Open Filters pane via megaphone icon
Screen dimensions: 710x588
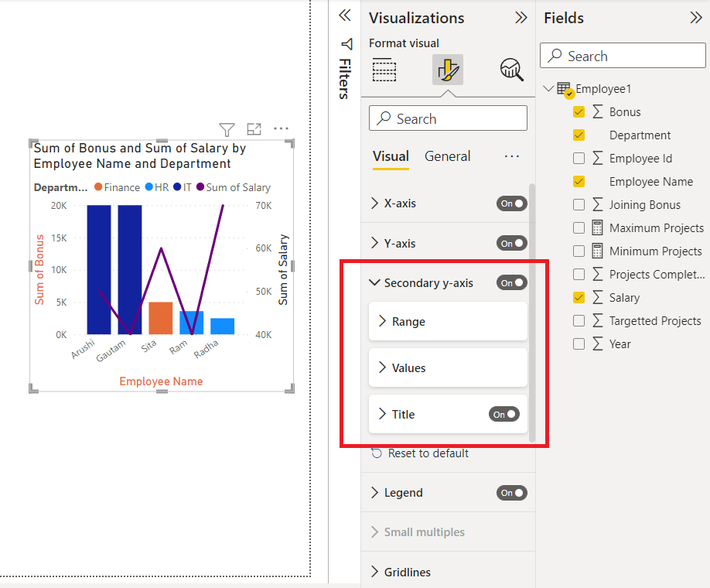click(x=346, y=44)
